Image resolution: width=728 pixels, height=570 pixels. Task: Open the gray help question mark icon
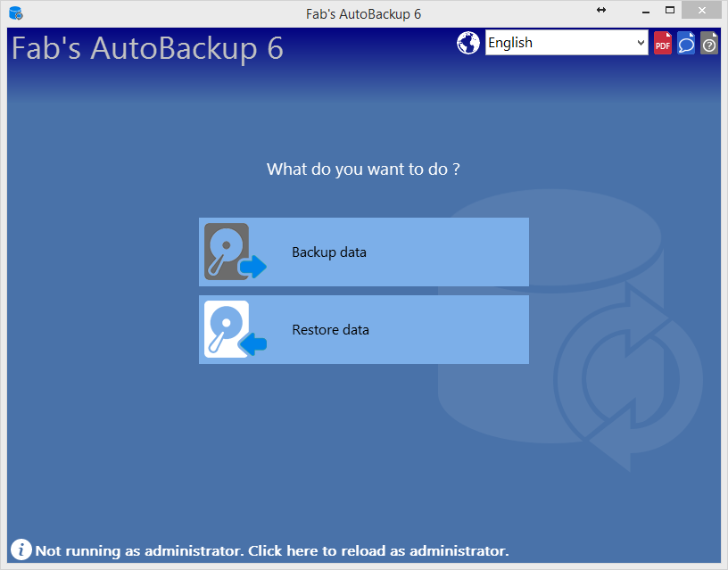tap(709, 43)
